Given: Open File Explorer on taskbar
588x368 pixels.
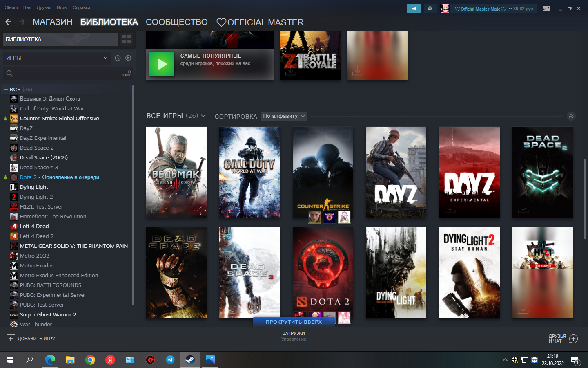Looking at the screenshot, I should point(70,360).
